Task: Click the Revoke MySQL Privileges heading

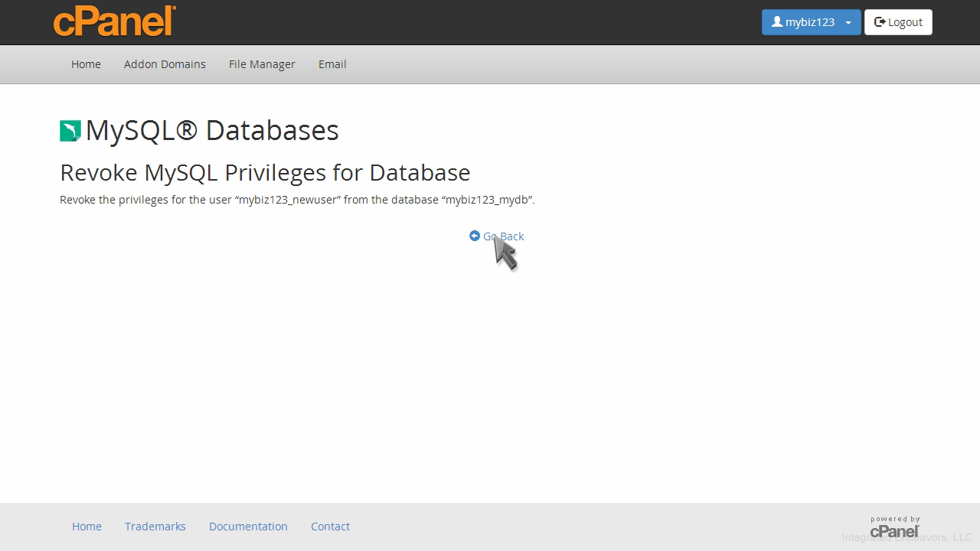Action: [265, 173]
